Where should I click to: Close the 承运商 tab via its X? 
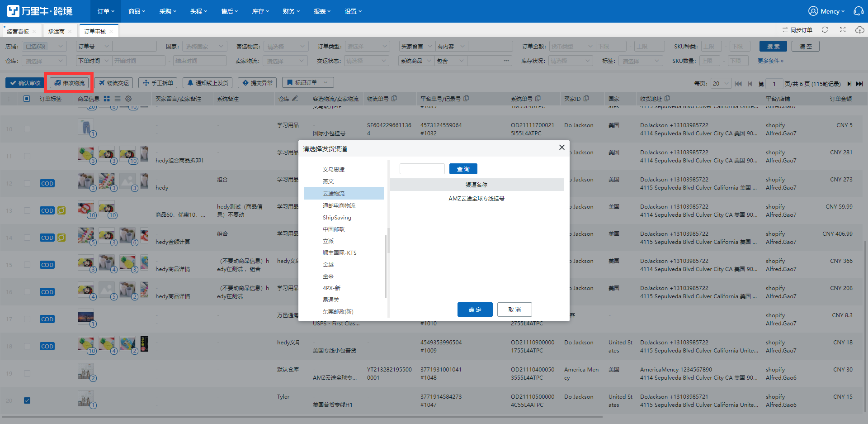(x=70, y=32)
